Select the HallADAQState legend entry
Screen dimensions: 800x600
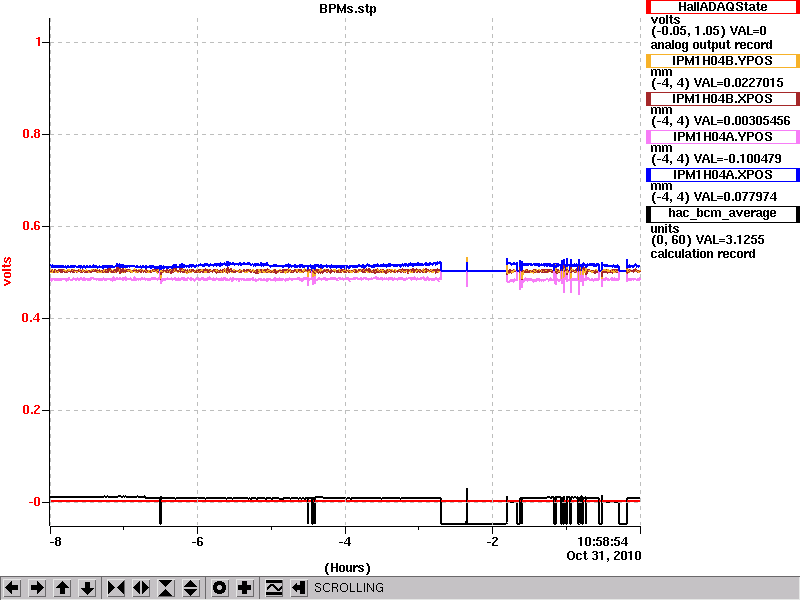722,7
